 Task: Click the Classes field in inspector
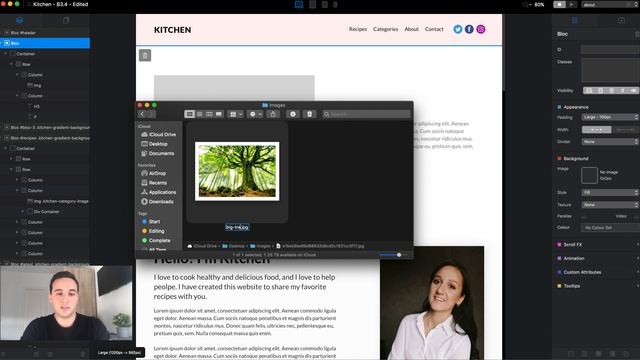pos(610,70)
